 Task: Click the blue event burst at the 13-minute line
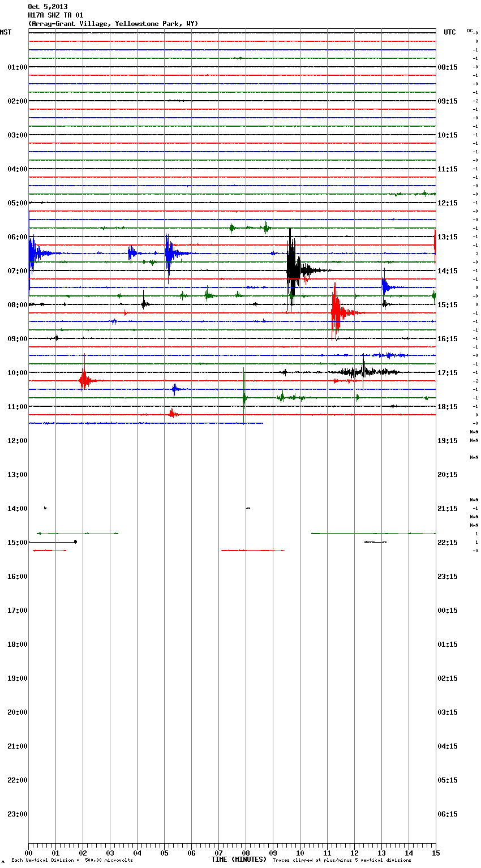pos(385,287)
